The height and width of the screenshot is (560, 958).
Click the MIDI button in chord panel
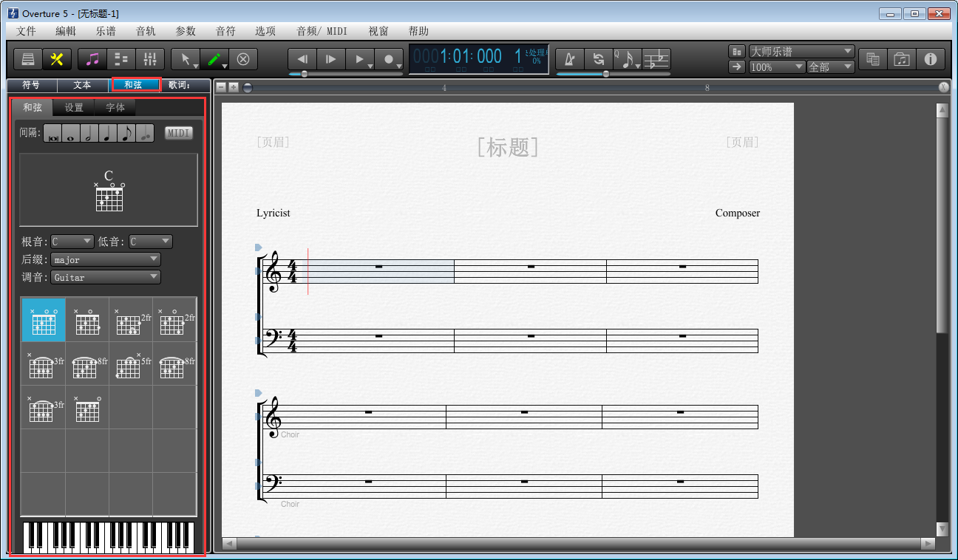pyautogui.click(x=178, y=133)
